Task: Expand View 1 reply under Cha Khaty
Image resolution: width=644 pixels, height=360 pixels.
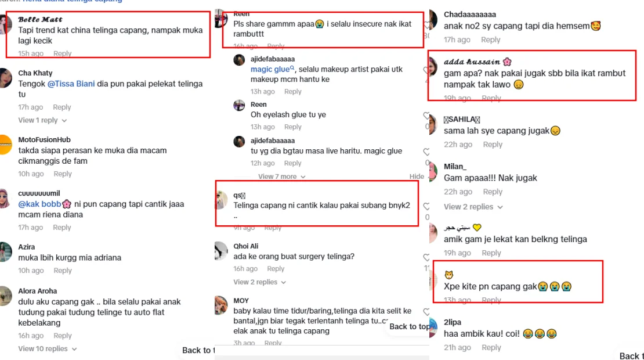Action: click(42, 120)
